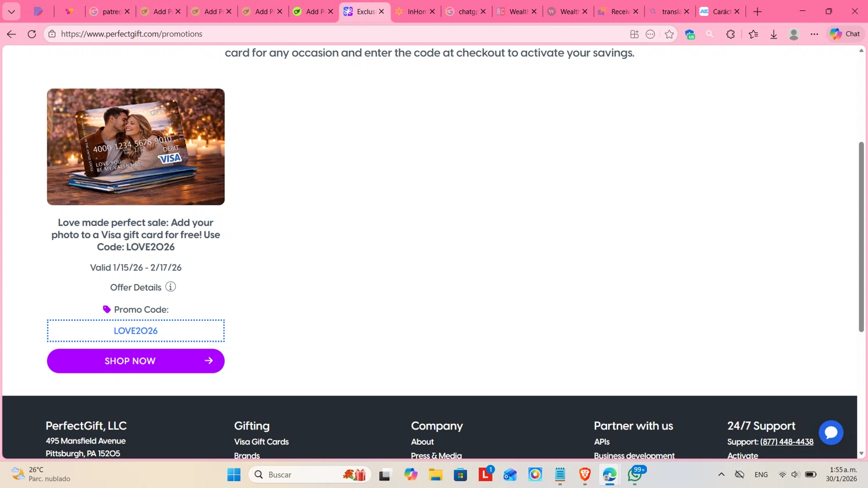This screenshot has width=868, height=488.
Task: Copy the LOVE2026 promo code box
Action: (135, 331)
